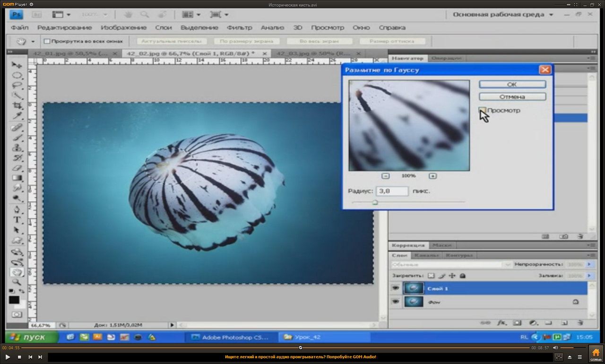
Task: Enable Прокрутка во всех окнах checkbox
Action: click(47, 41)
